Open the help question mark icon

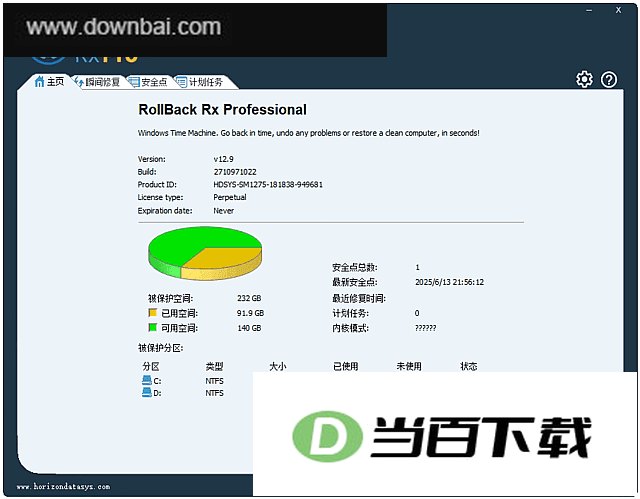(x=609, y=80)
